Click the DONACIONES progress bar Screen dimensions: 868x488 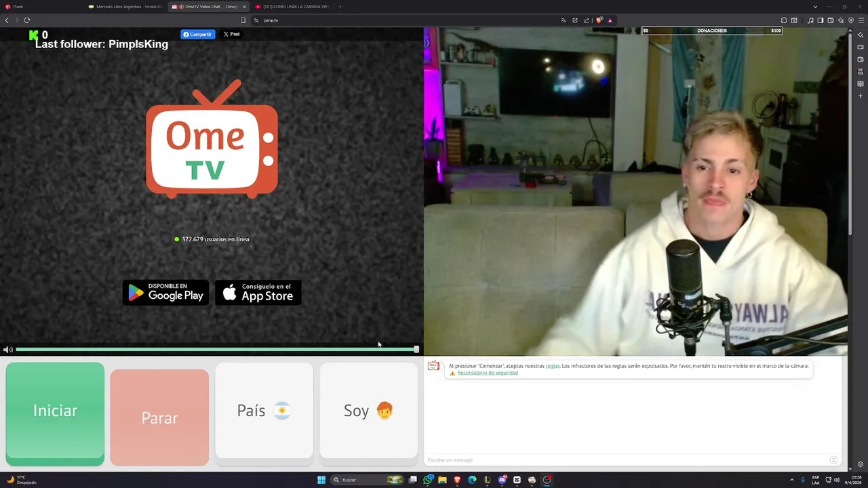pos(712,30)
